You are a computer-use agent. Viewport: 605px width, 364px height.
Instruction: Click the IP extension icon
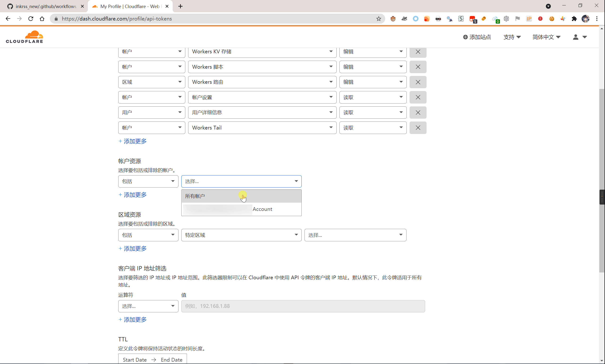click(x=529, y=19)
